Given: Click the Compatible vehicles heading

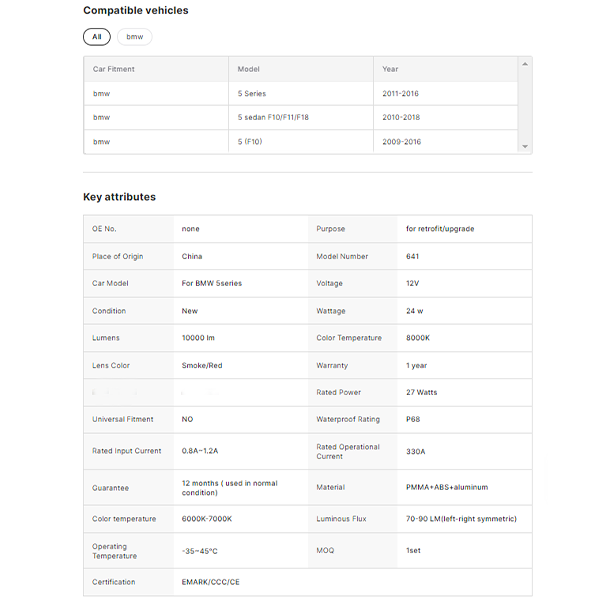Looking at the screenshot, I should coord(135,11).
